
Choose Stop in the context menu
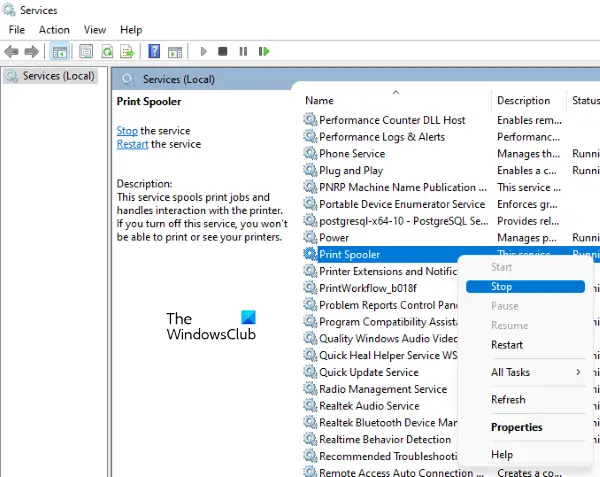(x=525, y=287)
